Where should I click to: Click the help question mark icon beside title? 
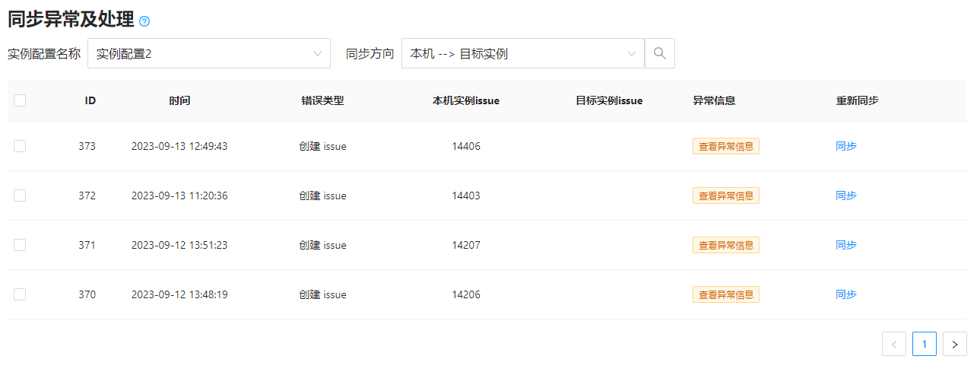(x=144, y=21)
